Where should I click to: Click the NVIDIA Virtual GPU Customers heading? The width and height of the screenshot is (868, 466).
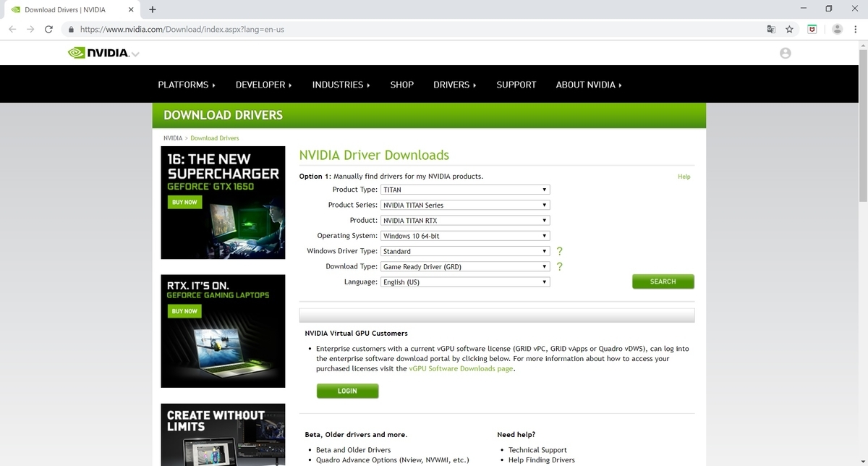[356, 334]
